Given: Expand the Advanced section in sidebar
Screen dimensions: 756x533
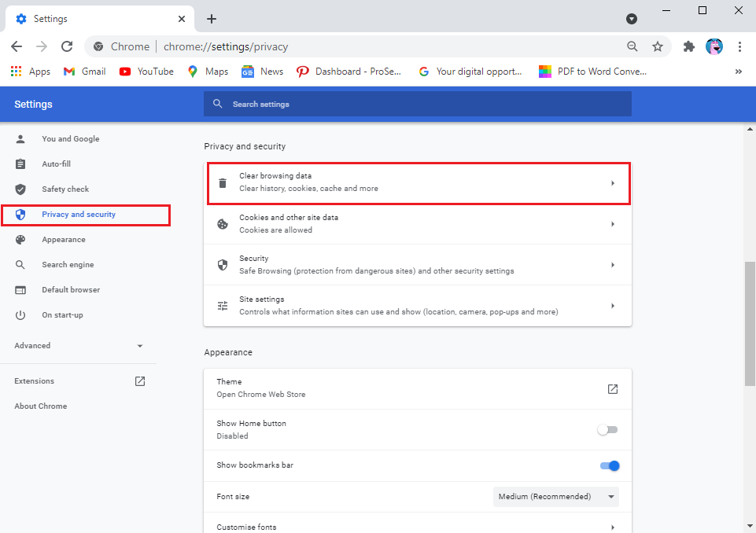Looking at the screenshot, I should 78,346.
